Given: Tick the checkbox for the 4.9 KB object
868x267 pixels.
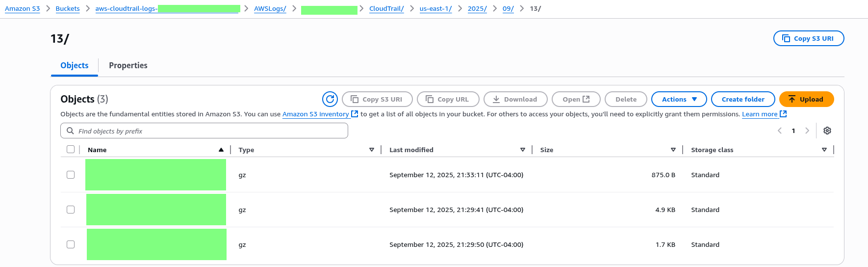Looking at the screenshot, I should (x=71, y=210).
